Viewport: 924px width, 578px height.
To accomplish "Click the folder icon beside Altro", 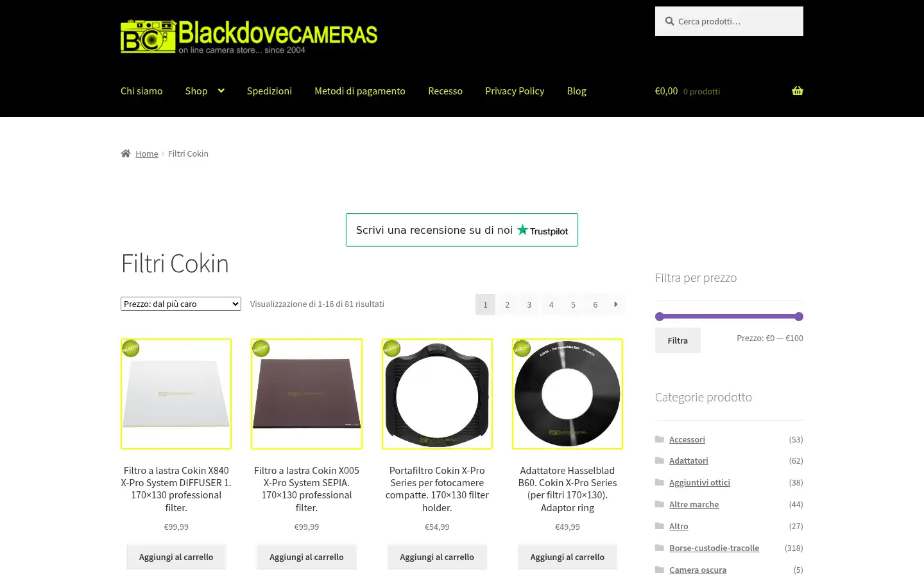I will (660, 526).
